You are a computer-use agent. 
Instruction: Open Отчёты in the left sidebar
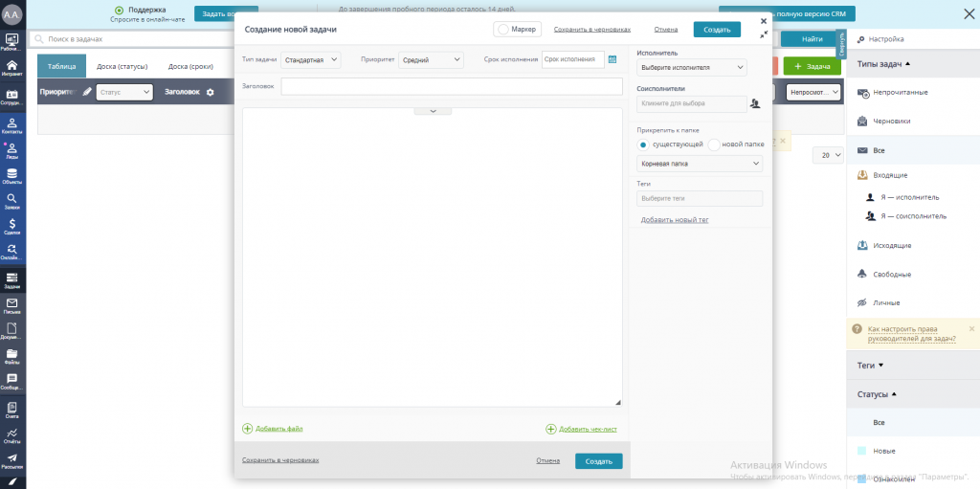point(12,436)
